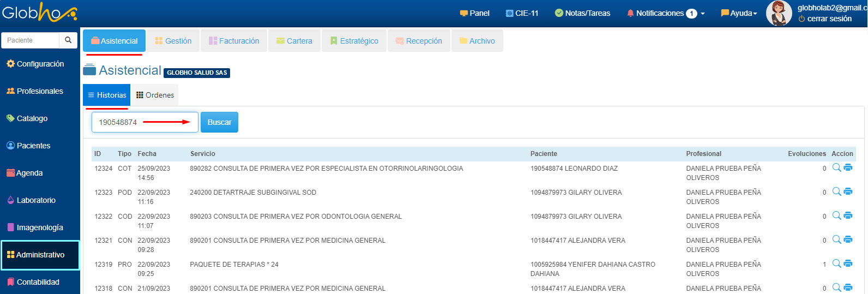Open the CIE-11 link
The height and width of the screenshot is (294, 868).
[x=522, y=13]
